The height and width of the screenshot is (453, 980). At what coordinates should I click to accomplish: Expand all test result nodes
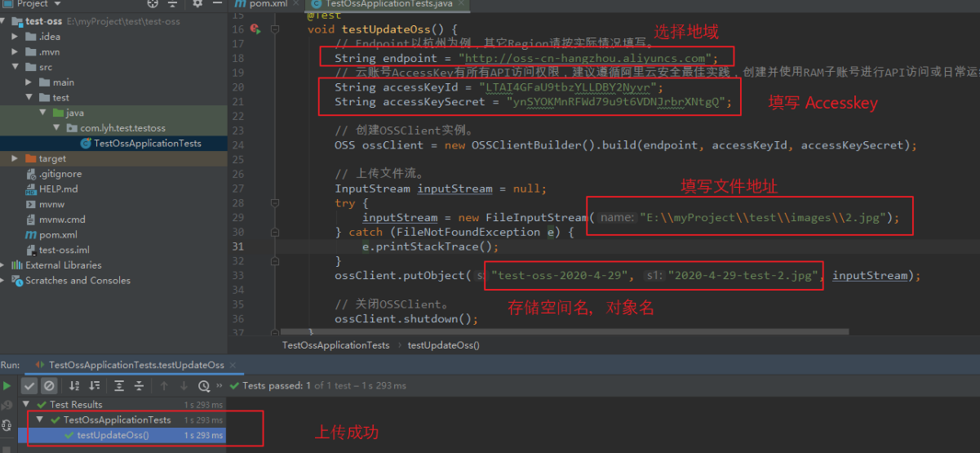pos(119,385)
